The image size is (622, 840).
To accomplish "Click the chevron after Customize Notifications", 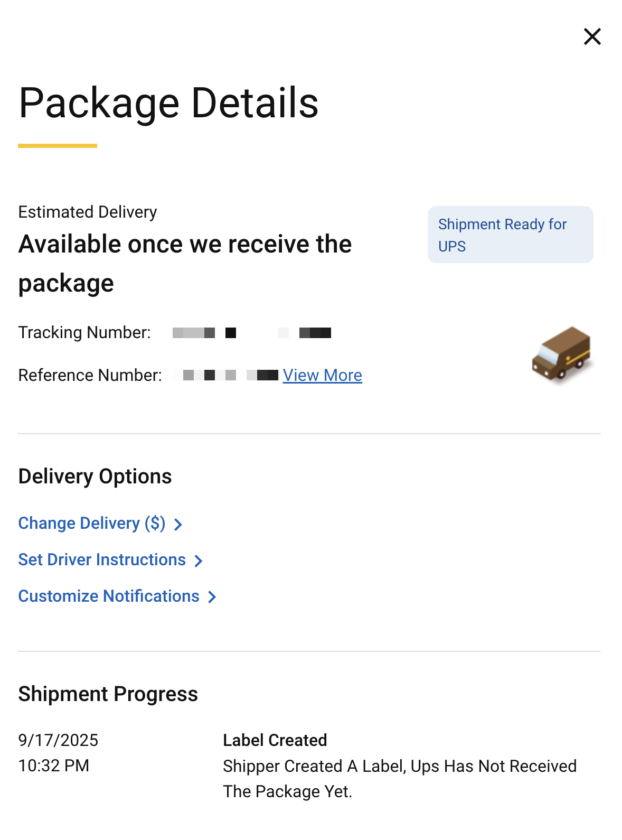I will click(x=212, y=597).
